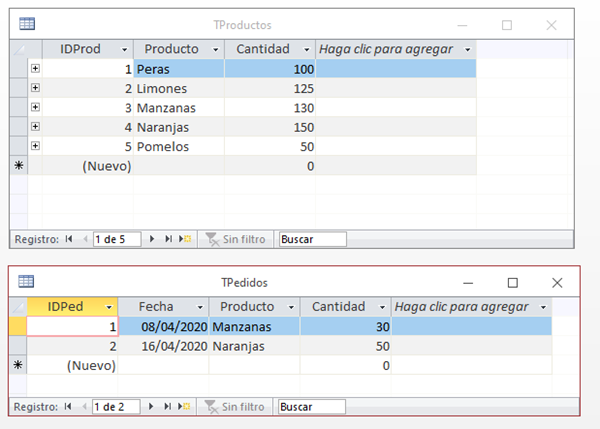Image resolution: width=600 pixels, height=429 pixels.
Task: Click quantity cell 30 in TPedidos
Action: point(346,326)
